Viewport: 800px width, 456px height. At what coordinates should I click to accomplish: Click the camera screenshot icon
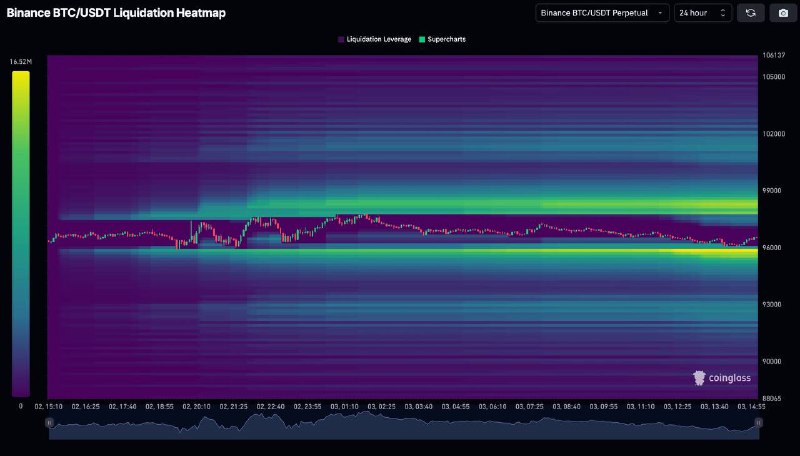coord(783,13)
